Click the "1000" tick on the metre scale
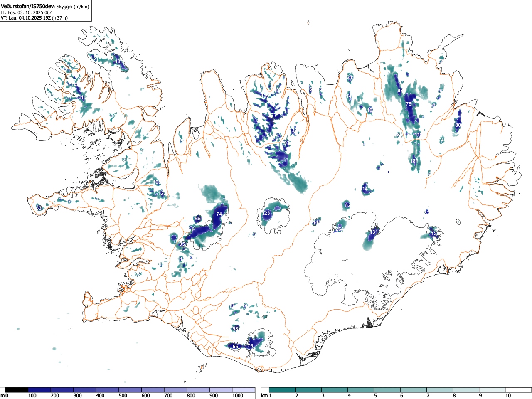Screen dimensions: 532x399 237,396
